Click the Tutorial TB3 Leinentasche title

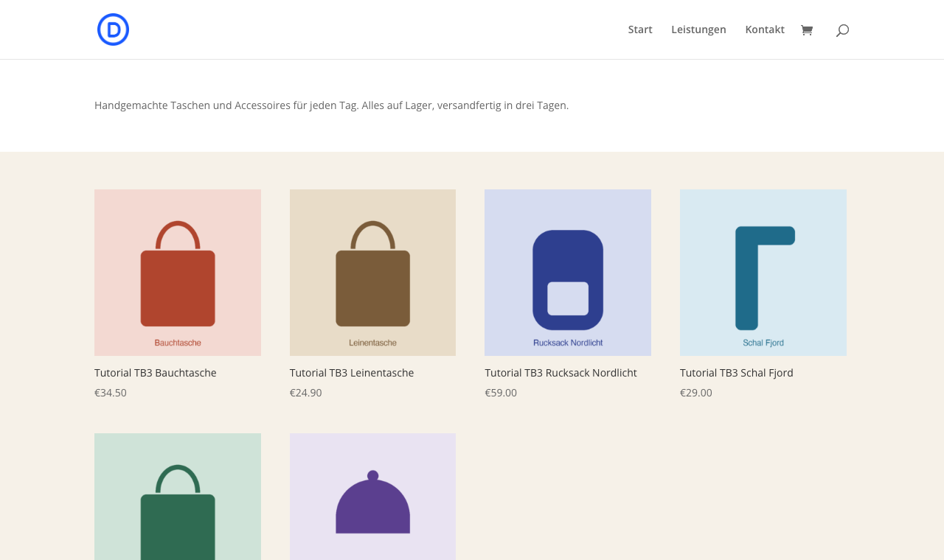point(352,373)
